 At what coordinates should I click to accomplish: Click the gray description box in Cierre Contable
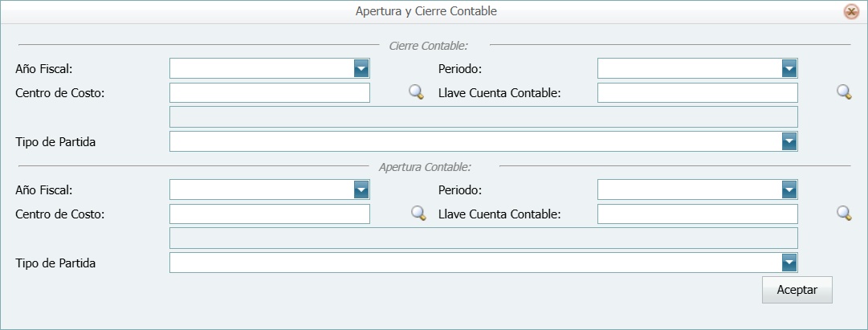483,117
